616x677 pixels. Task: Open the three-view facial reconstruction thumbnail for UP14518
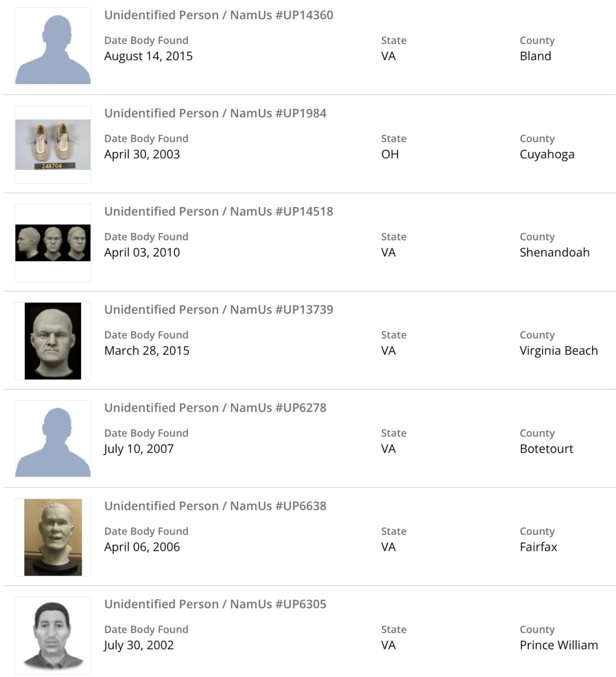[x=53, y=243]
